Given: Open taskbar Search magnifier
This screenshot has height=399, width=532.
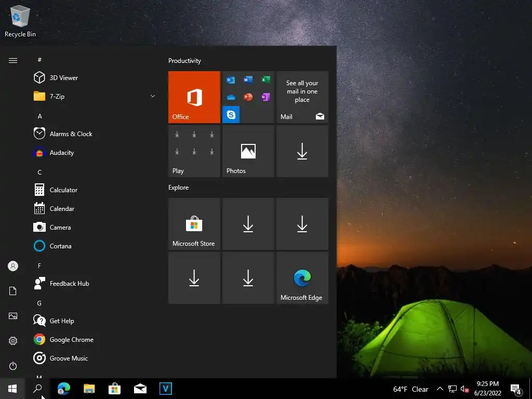Looking at the screenshot, I should (37, 389).
